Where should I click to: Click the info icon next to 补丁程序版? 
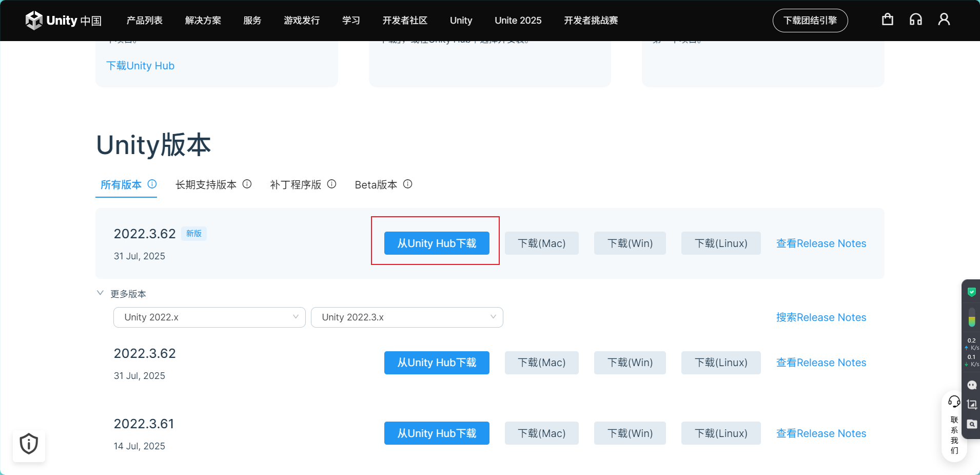pos(331,184)
